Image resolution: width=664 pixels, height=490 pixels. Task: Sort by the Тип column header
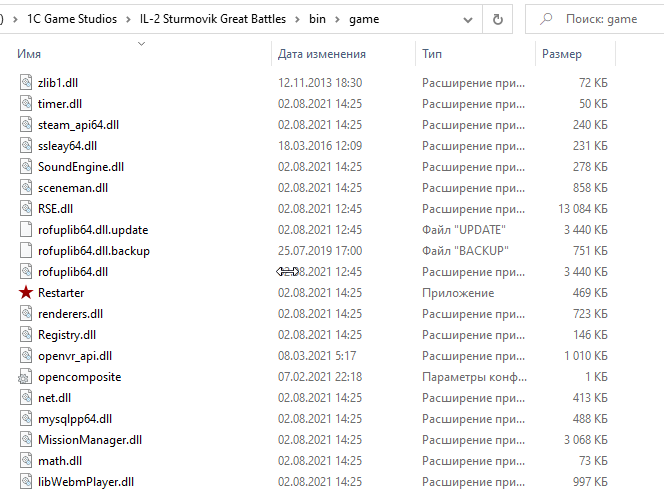[432, 54]
